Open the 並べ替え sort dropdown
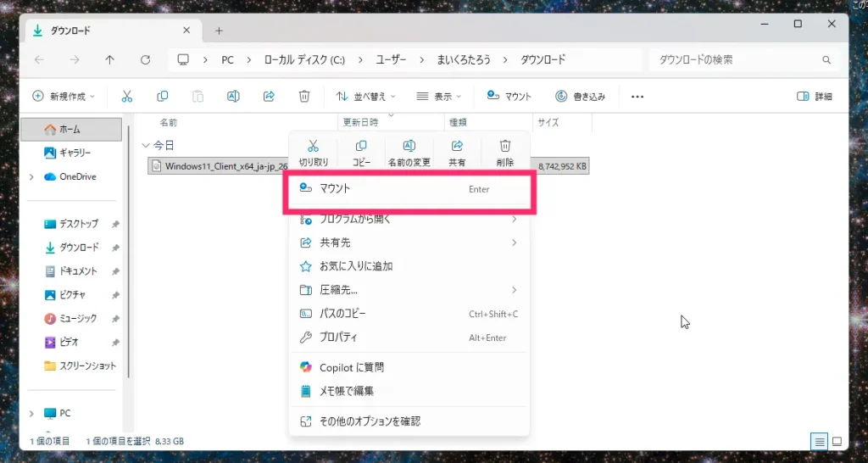Viewport: 868px width, 463px height. (365, 97)
